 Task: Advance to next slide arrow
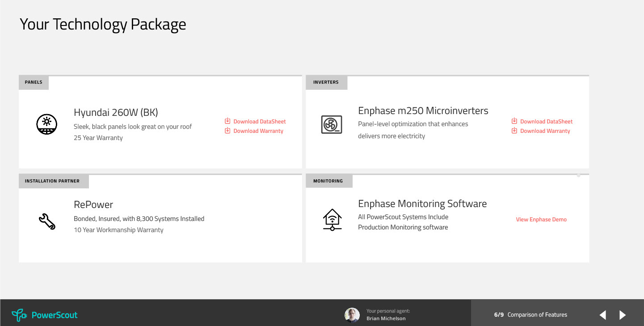tap(623, 315)
